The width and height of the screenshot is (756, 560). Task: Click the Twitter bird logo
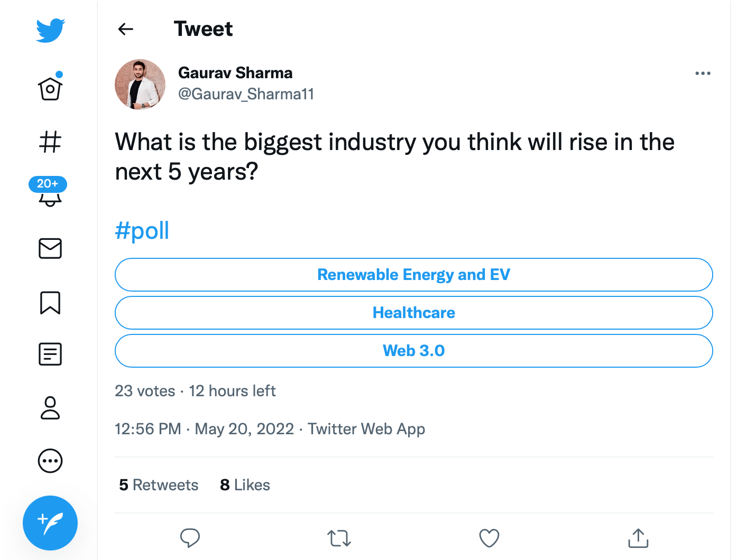pyautogui.click(x=50, y=31)
